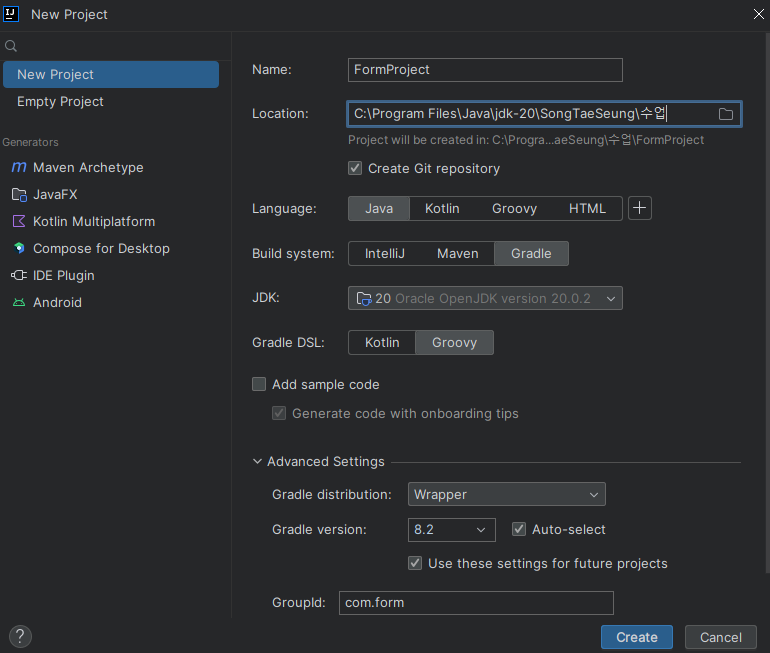This screenshot has width=770, height=653.
Task: Toggle Auto-select Gradle version checkbox
Action: coord(519,529)
